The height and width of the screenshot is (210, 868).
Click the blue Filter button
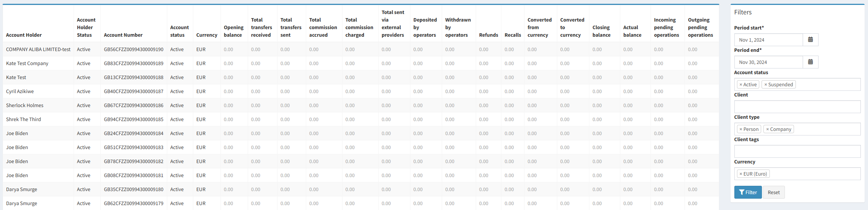point(748,192)
